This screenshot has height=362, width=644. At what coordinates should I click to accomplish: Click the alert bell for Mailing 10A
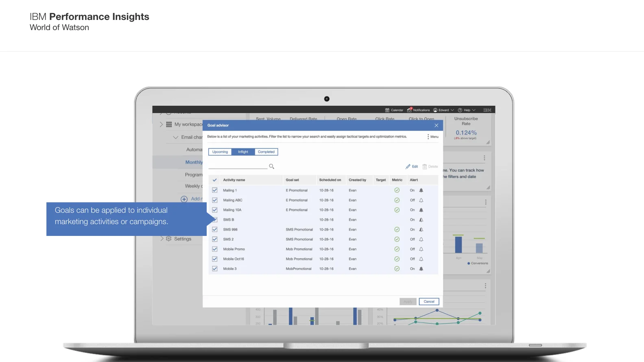[x=421, y=210]
